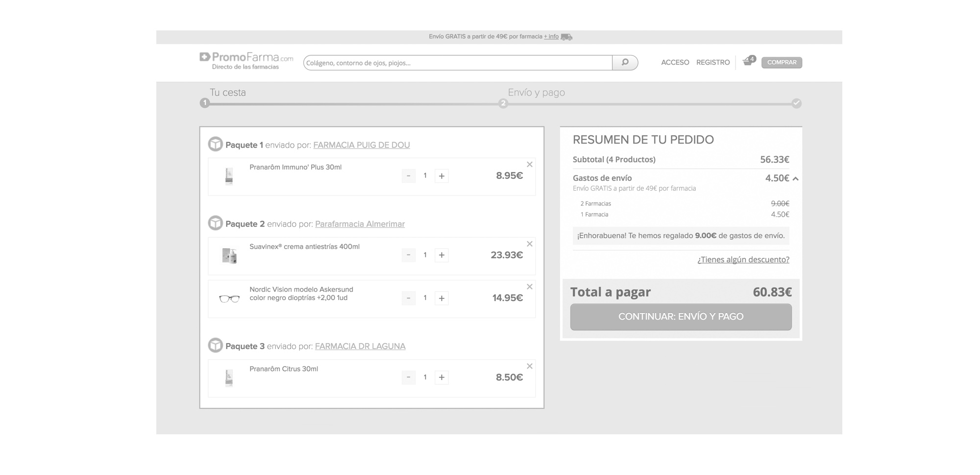Click Nordic Vision modelo Askersund name
The image size is (980, 475).
(x=301, y=294)
